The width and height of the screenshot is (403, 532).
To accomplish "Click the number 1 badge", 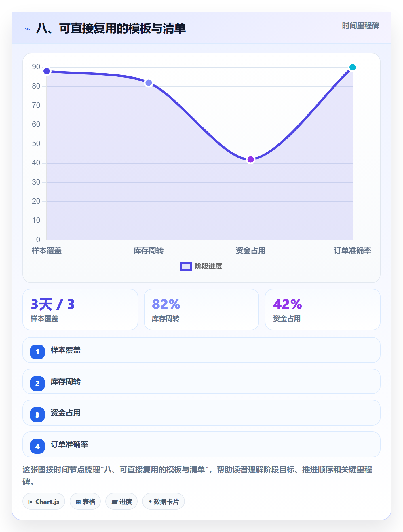I will pos(37,352).
